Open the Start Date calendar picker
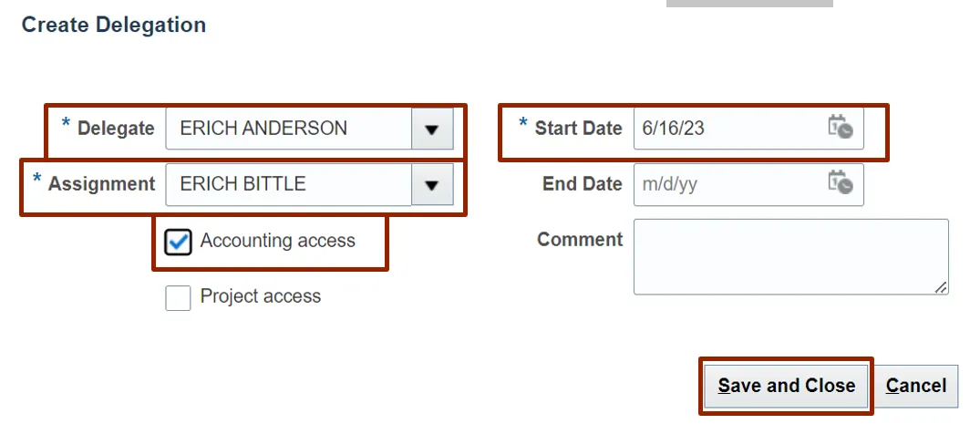 840,128
